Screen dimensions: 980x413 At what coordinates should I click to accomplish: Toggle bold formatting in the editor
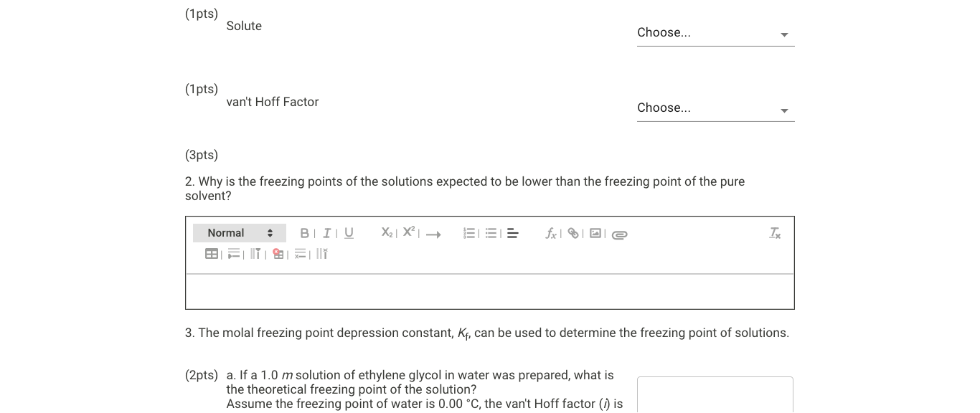[304, 233]
